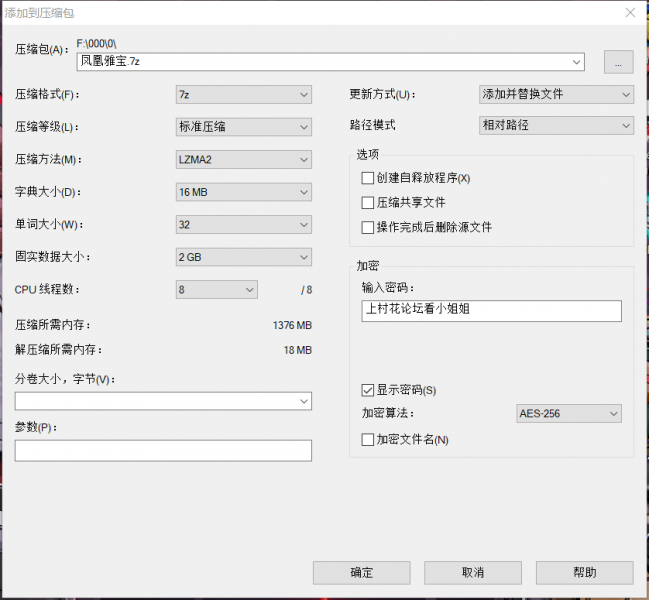649x600 pixels.
Task: Open the 加密算法 AES-256 dropdown
Action: click(x=568, y=413)
